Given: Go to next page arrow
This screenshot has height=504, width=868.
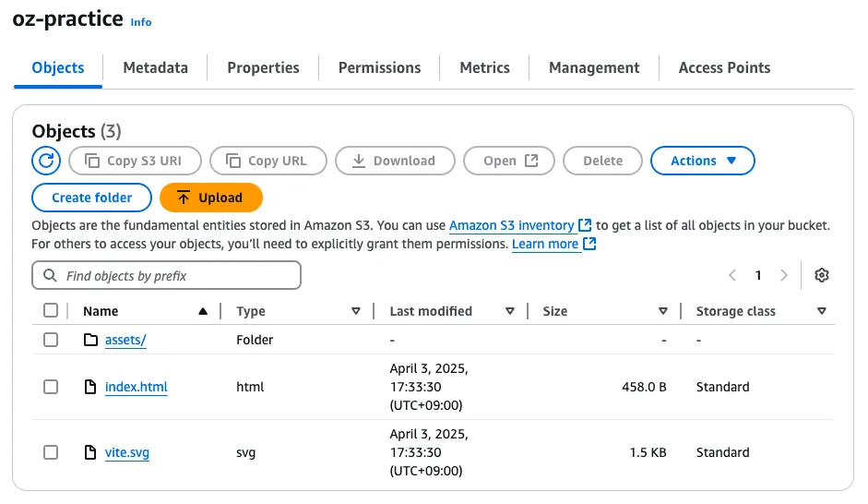Looking at the screenshot, I should (784, 275).
